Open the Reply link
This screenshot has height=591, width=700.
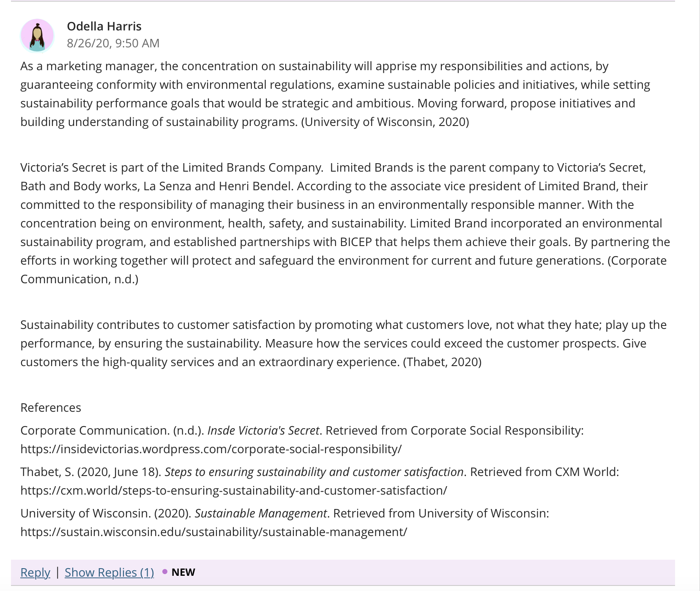click(x=35, y=572)
